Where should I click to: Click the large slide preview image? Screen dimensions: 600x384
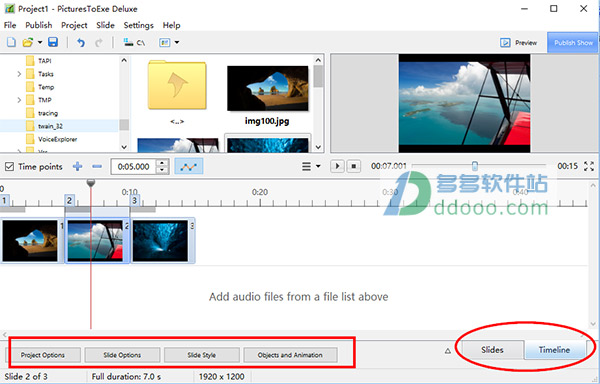[464, 103]
